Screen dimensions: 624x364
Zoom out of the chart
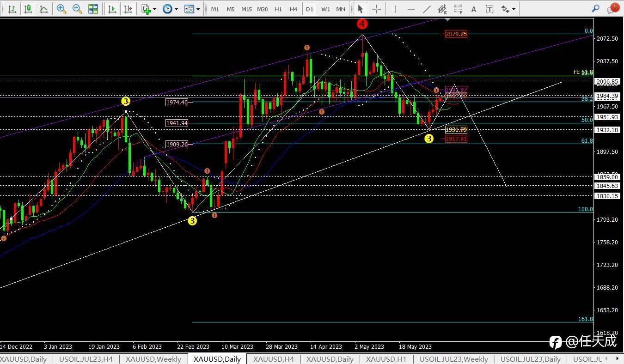point(77,9)
